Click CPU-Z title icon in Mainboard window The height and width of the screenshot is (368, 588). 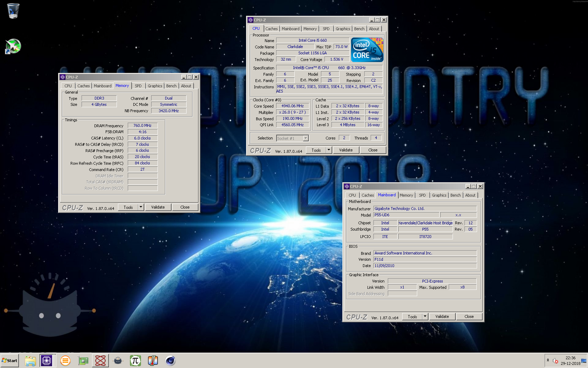(x=347, y=186)
